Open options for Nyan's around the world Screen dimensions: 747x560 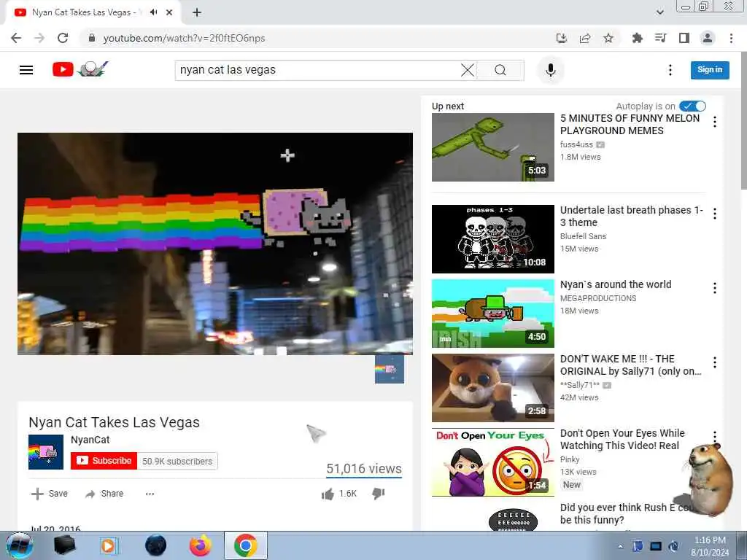point(715,288)
